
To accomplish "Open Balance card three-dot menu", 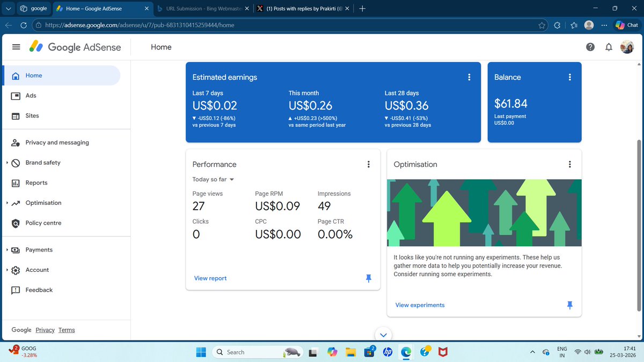I will click(x=570, y=77).
